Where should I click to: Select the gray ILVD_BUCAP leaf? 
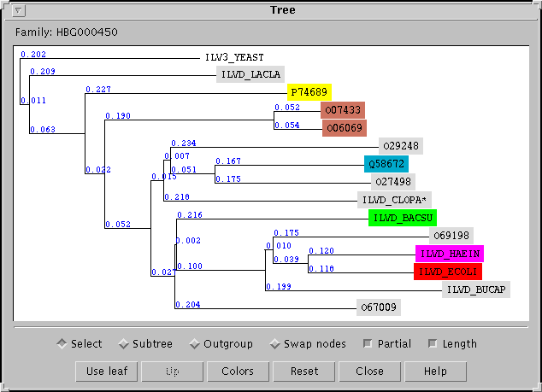tap(476, 290)
